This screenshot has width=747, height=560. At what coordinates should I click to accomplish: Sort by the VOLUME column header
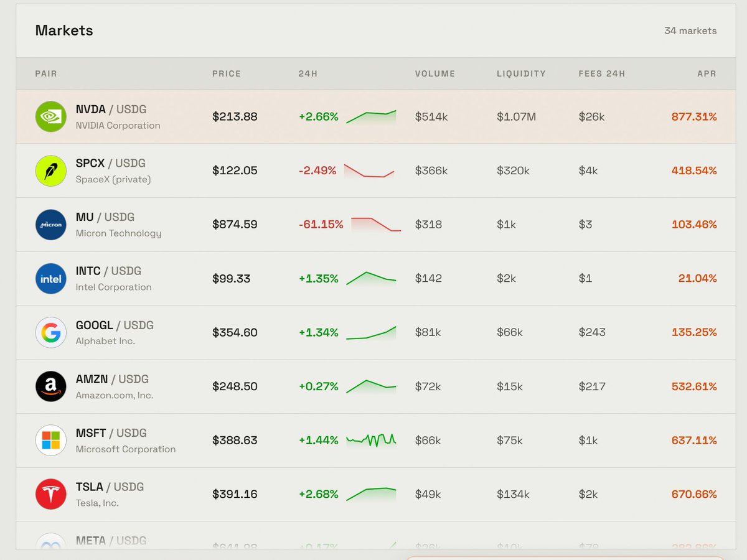pyautogui.click(x=435, y=73)
